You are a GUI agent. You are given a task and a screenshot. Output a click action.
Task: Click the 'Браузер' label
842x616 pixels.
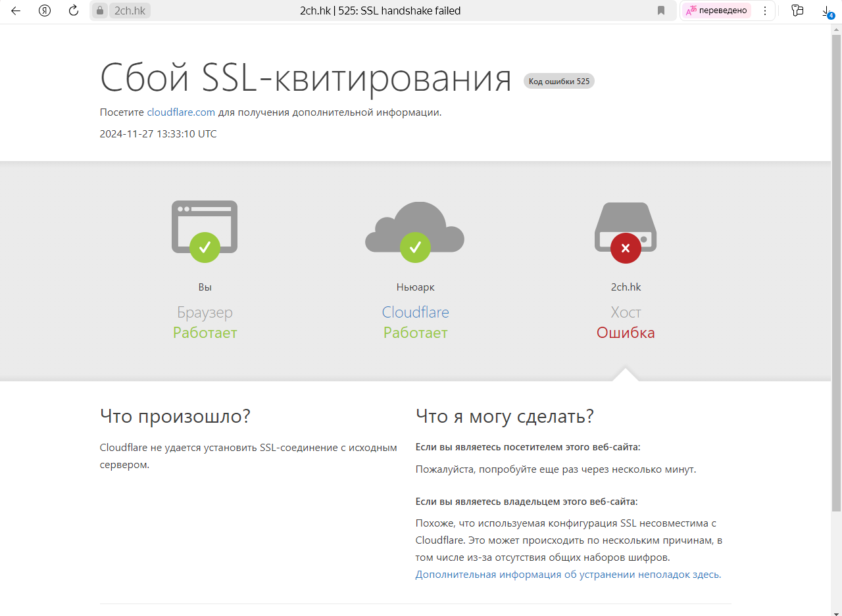pyautogui.click(x=205, y=312)
